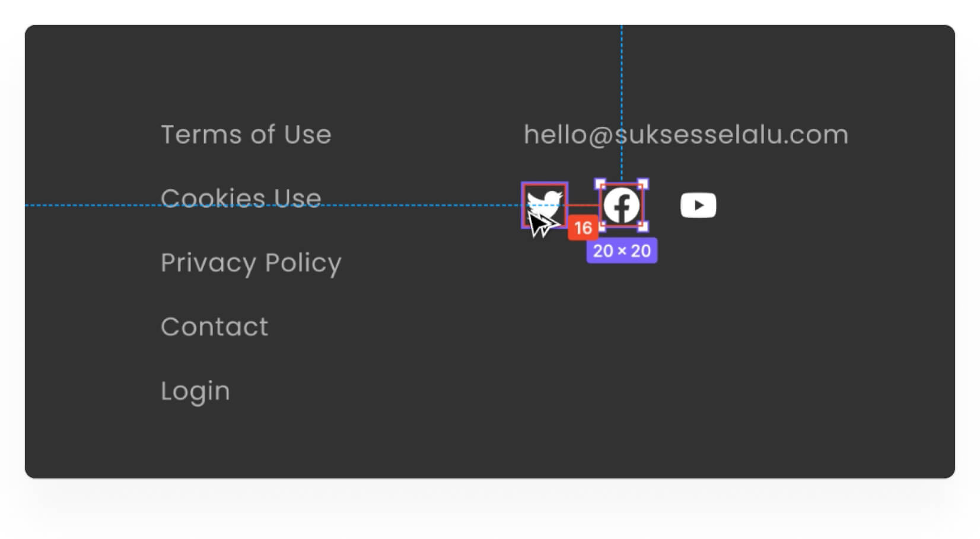Open the Privacy Policy link

click(251, 262)
